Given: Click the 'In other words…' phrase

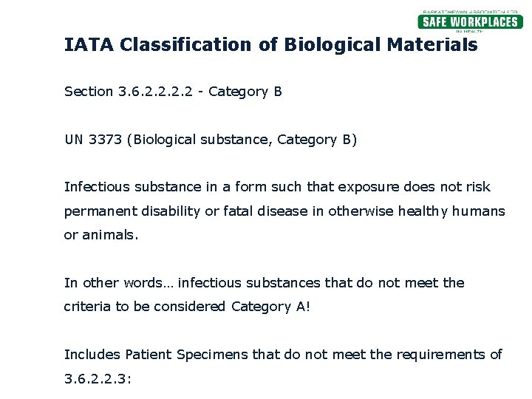Looking at the screenshot, I should tap(119, 282).
